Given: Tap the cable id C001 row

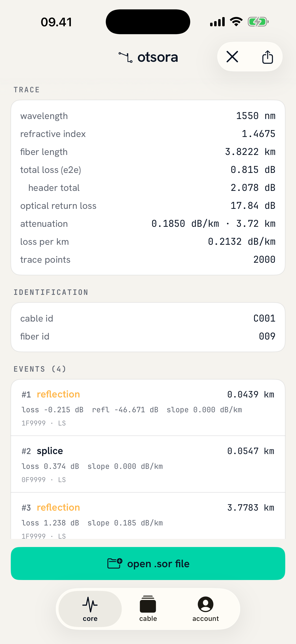Looking at the screenshot, I should [148, 318].
